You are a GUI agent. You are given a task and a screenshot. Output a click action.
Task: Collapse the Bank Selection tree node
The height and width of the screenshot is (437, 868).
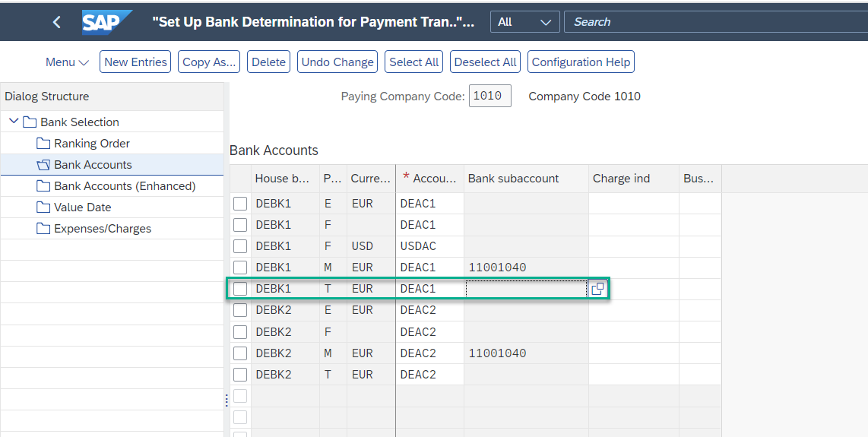click(x=14, y=122)
